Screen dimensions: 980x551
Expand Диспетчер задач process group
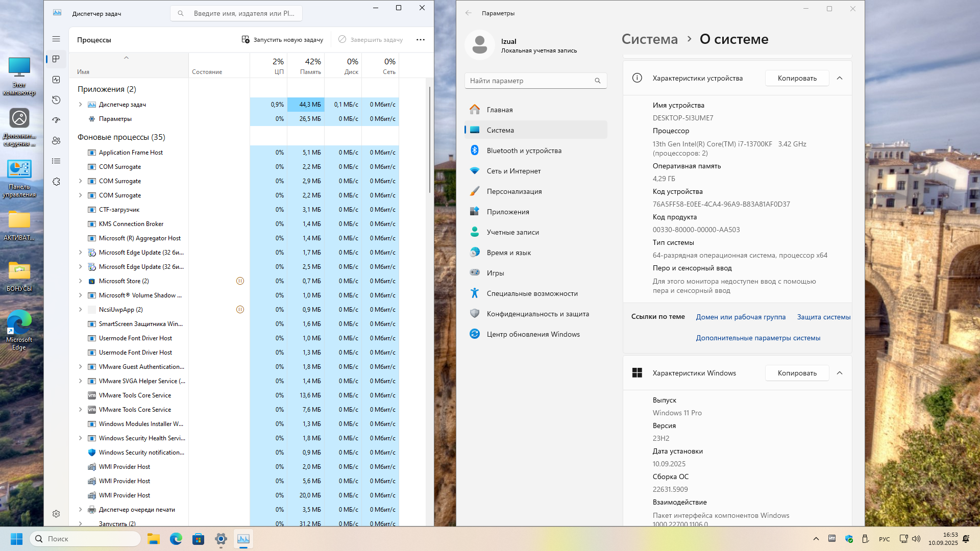[x=80, y=105]
